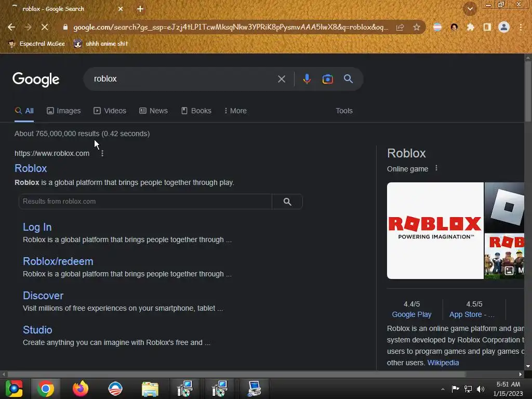Open the Roblox/redeem sitelink
The height and width of the screenshot is (399, 532).
[x=58, y=261]
